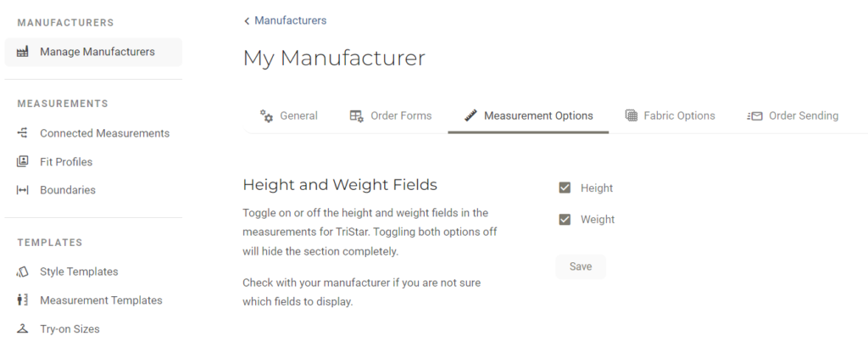Click the Fabric Options grid icon
The width and height of the screenshot is (868, 353).
(631, 115)
